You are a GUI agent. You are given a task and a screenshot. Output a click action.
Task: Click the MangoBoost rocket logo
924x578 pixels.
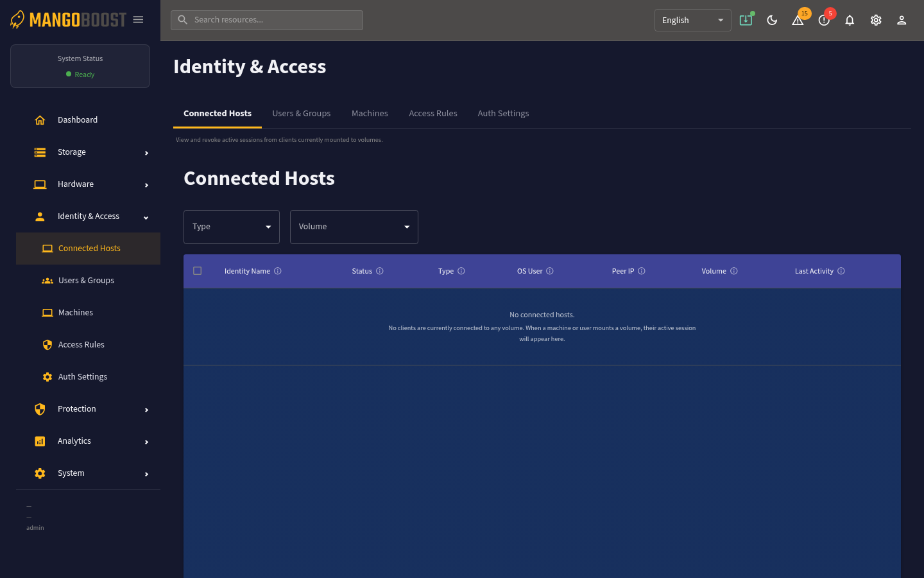point(17,20)
